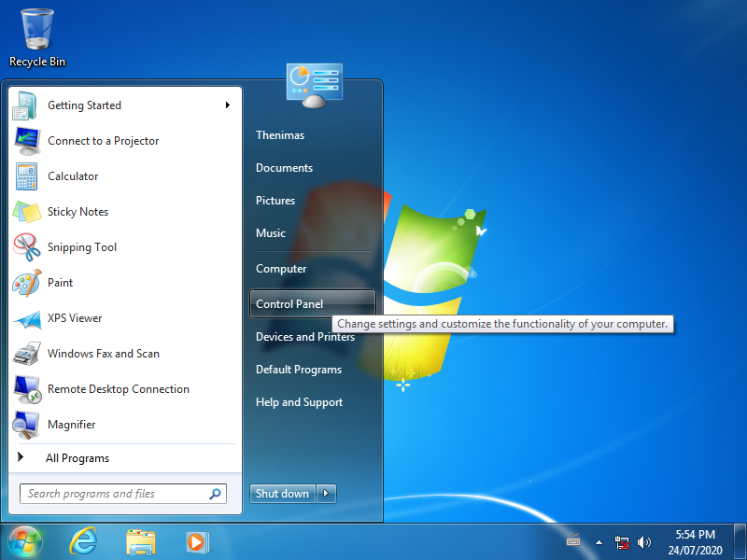The image size is (747, 560).
Task: Click the Search programs and files box
Action: coord(123,494)
